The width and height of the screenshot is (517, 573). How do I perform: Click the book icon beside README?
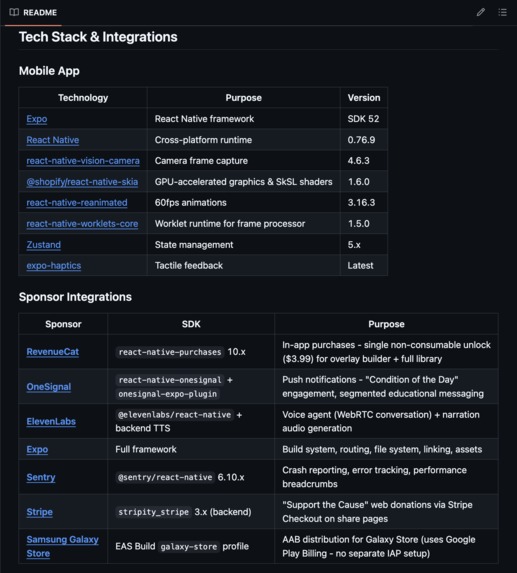[14, 12]
